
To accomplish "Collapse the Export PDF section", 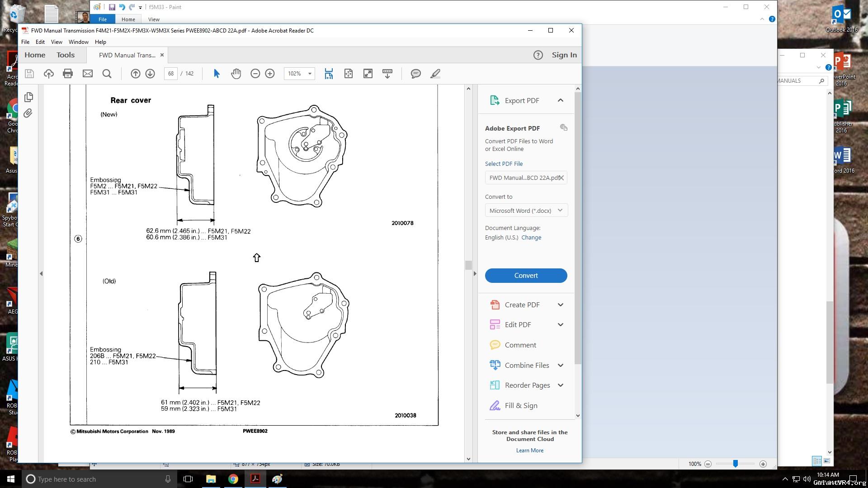I will [561, 100].
